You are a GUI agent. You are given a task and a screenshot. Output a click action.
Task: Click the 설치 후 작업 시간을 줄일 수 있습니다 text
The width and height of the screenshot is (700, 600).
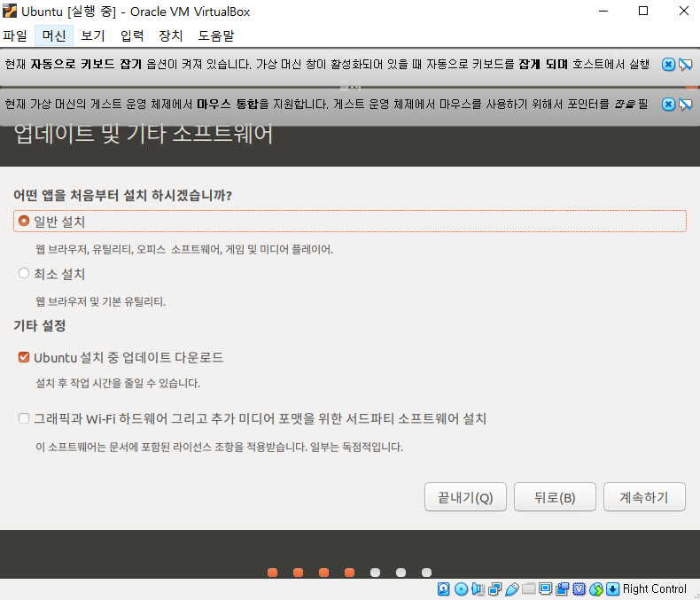coord(118,383)
